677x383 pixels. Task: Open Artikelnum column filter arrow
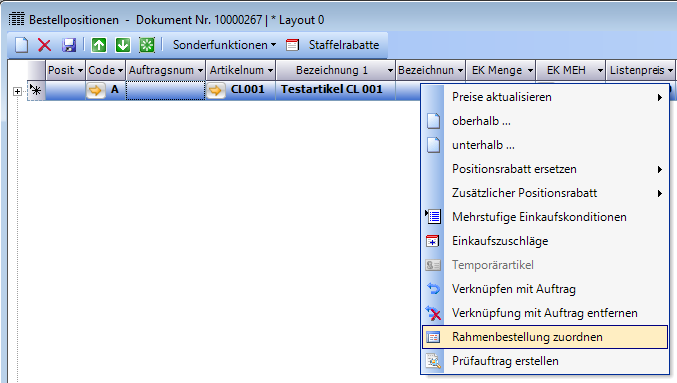click(270, 70)
